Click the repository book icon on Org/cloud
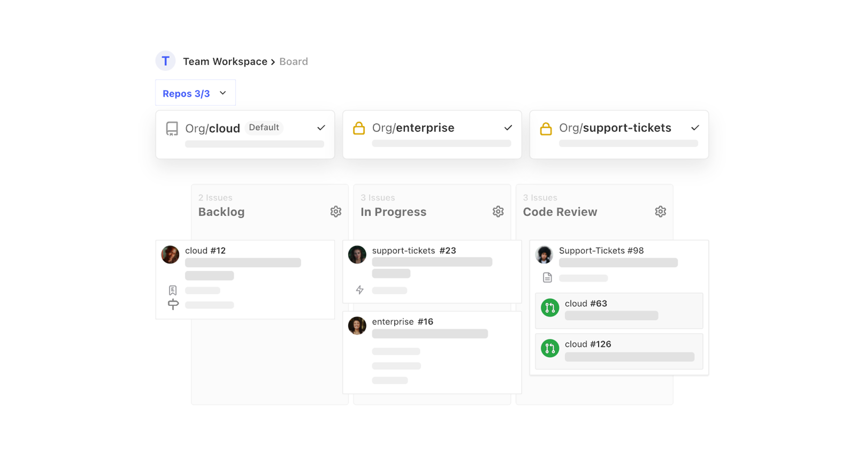The height and width of the screenshot is (466, 868). click(172, 128)
